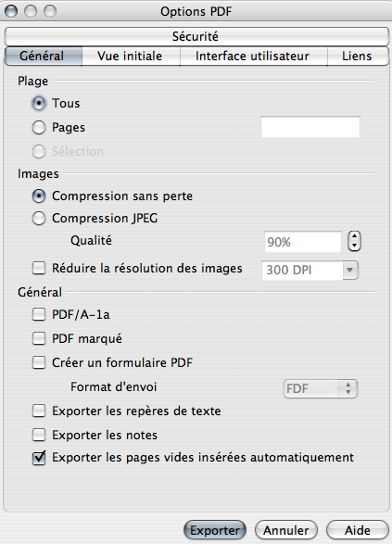Choose Compression JPEG option
Screen dimensions: 392x544
tap(39, 218)
